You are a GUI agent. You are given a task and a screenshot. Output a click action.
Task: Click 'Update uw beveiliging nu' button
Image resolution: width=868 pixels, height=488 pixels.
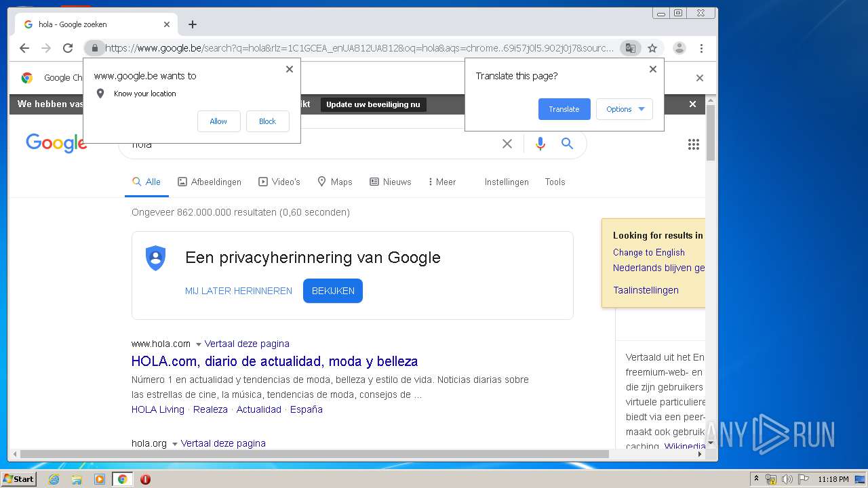coord(373,104)
